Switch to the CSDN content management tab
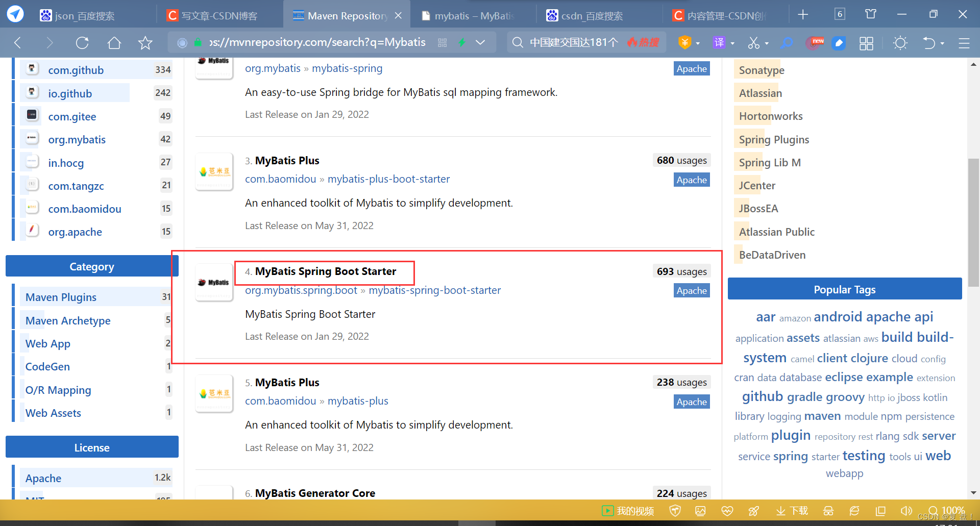Viewport: 980px width, 526px height. [720, 15]
